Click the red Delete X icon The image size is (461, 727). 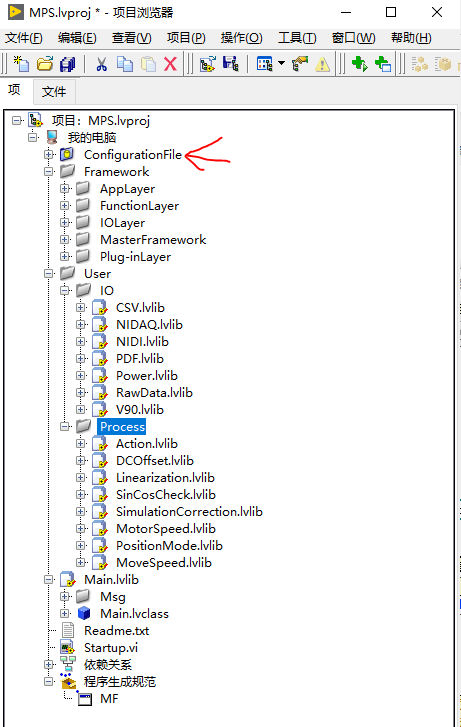point(171,64)
